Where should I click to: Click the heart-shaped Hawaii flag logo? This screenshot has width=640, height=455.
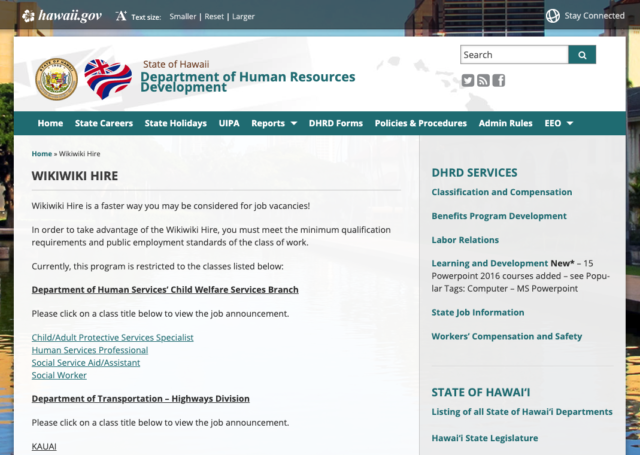[x=107, y=80]
